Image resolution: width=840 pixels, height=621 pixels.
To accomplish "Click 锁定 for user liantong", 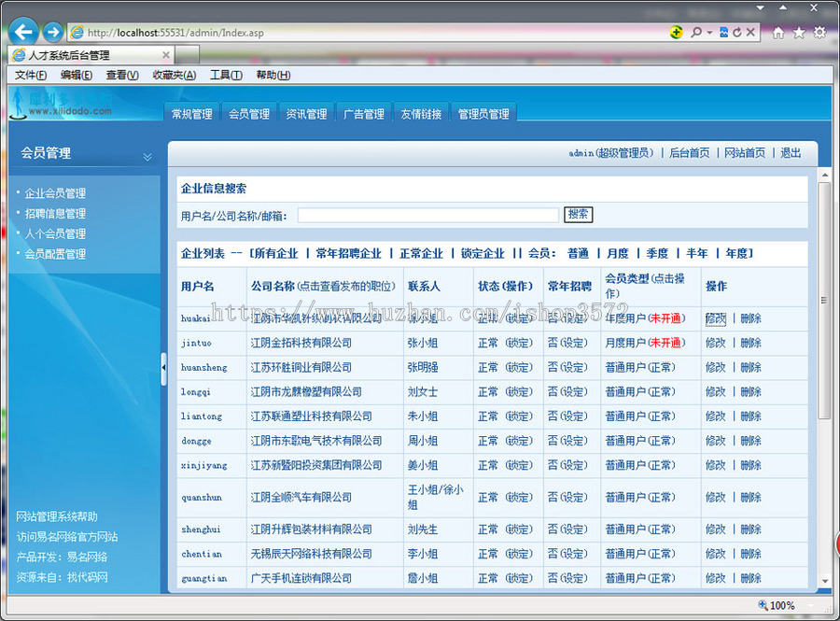I will pyautogui.click(x=519, y=416).
